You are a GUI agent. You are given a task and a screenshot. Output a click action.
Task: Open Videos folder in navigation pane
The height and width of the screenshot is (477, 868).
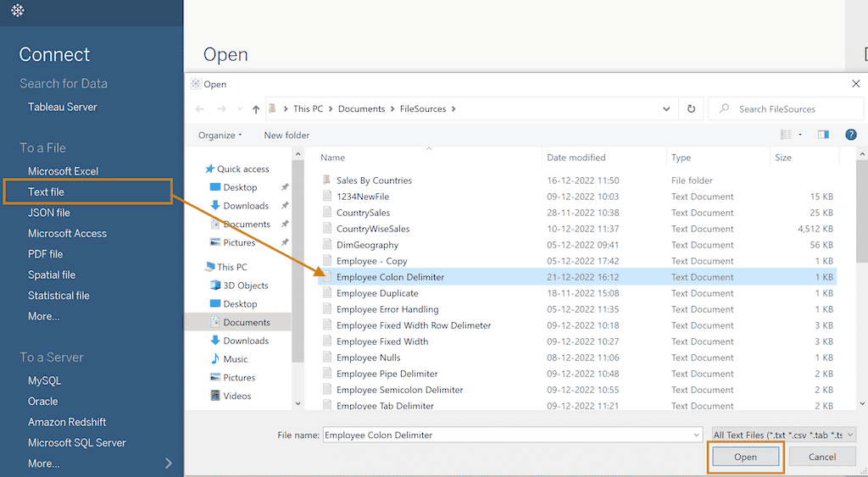click(x=231, y=396)
